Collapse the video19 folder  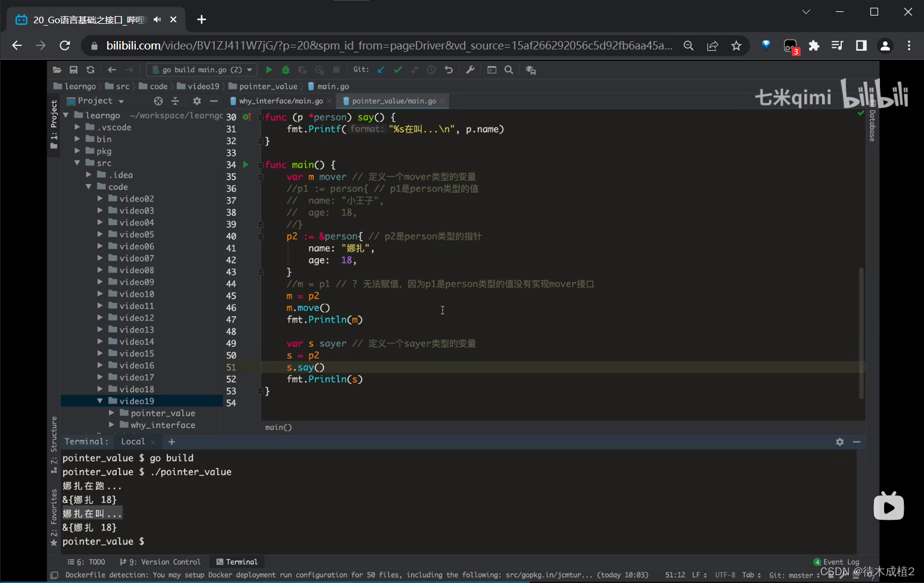click(x=100, y=401)
